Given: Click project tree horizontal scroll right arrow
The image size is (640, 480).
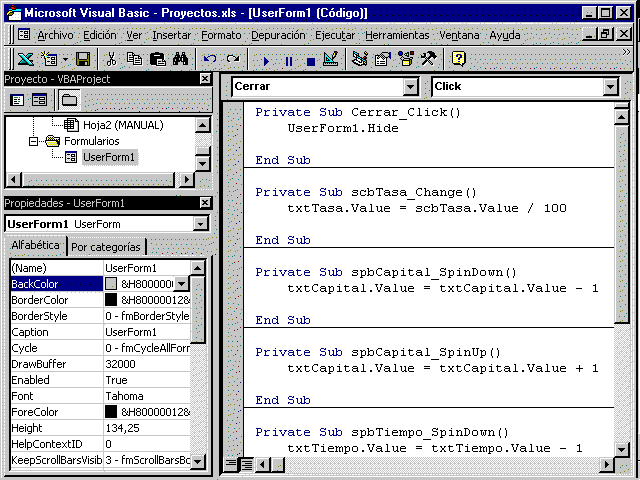Looking at the screenshot, I should point(187,179).
